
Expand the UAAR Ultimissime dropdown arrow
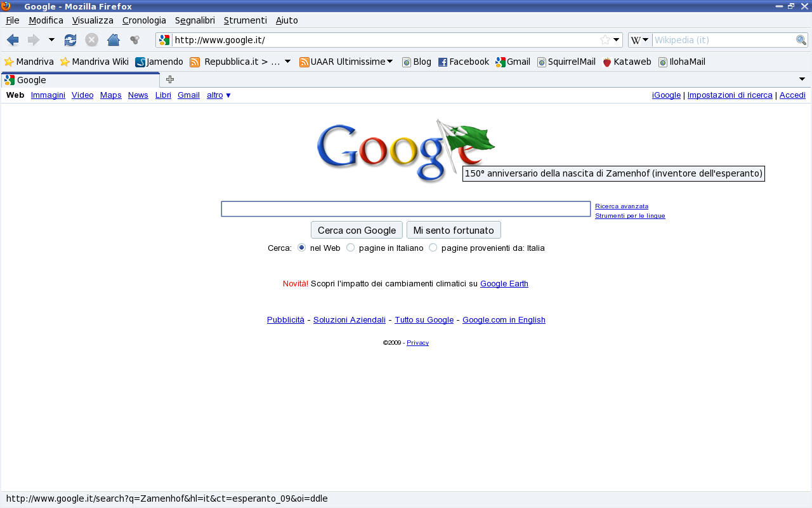click(x=390, y=62)
